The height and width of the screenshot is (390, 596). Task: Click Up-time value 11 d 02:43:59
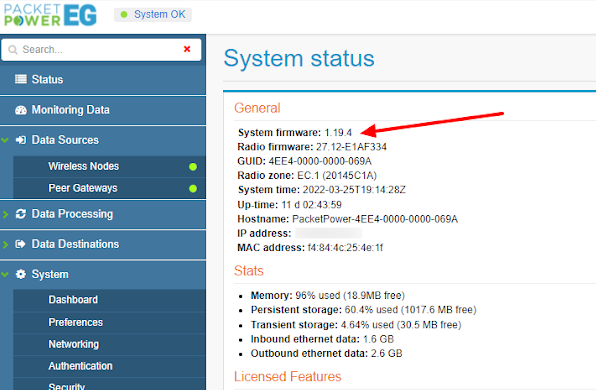pos(312,205)
